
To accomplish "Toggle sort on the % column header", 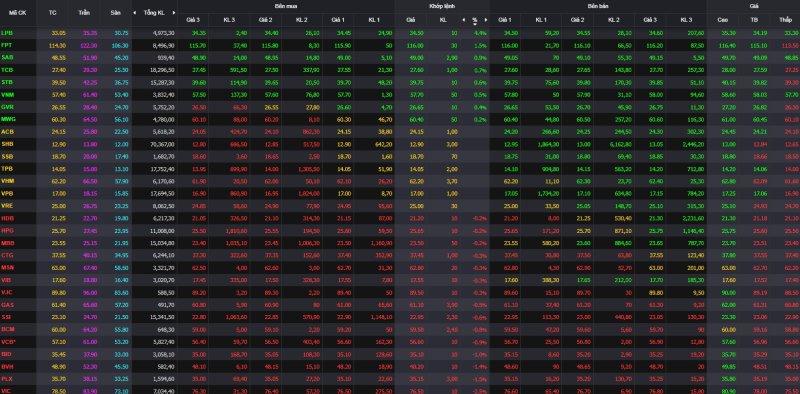I will tap(474, 20).
